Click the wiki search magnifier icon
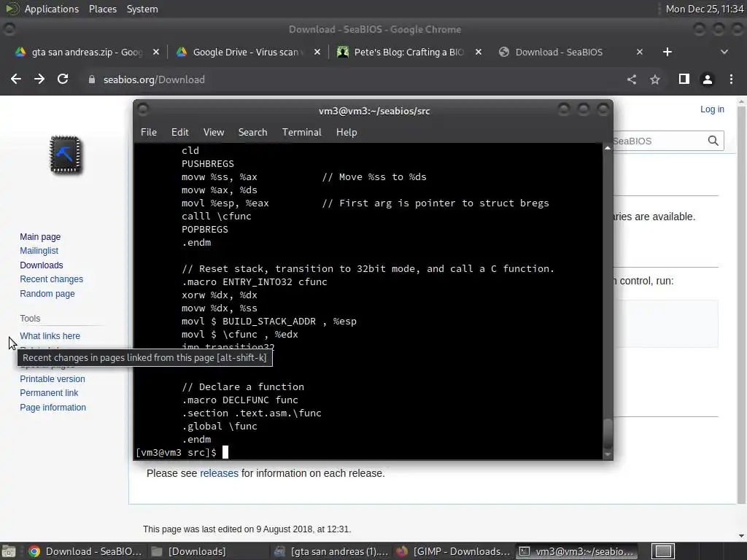 713,141
